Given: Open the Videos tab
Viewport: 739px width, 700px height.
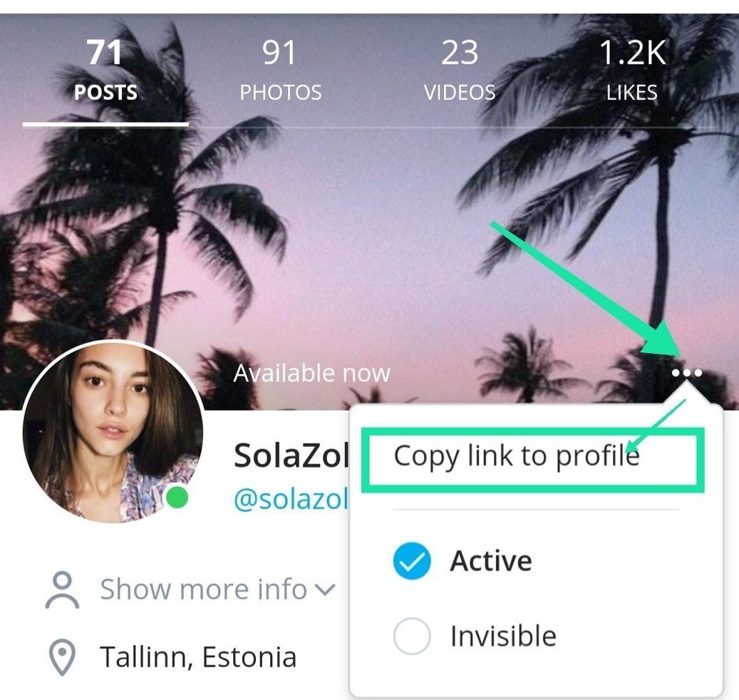Looking at the screenshot, I should (x=460, y=71).
